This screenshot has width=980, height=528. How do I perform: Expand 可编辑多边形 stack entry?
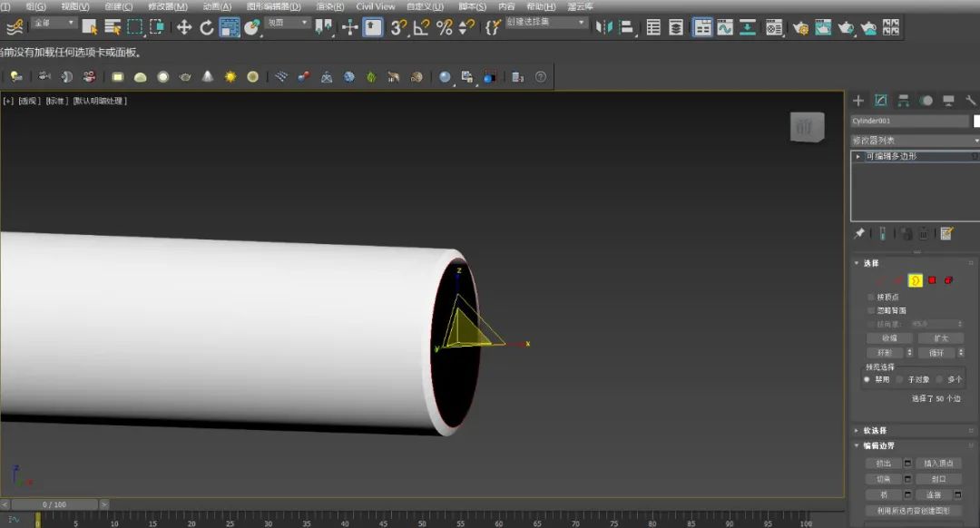[x=858, y=156]
